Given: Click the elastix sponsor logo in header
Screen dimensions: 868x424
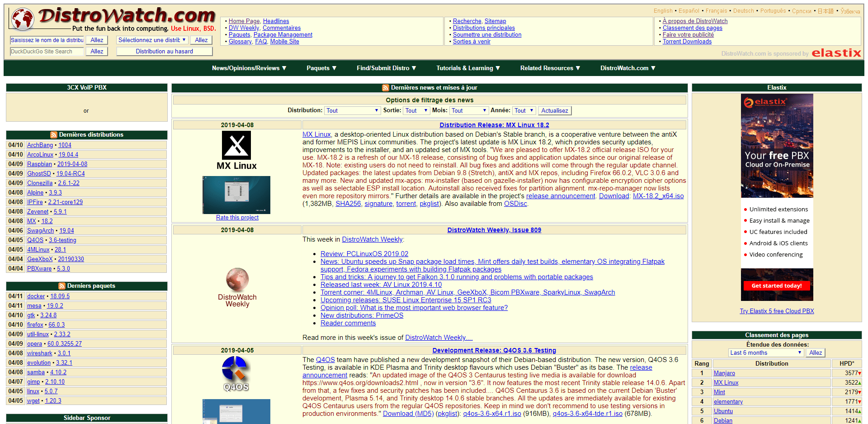Looking at the screenshot, I should tap(836, 53).
